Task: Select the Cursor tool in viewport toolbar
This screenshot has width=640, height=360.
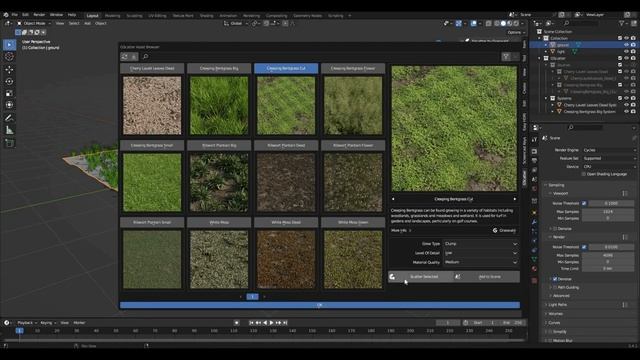Action: pos(9,57)
